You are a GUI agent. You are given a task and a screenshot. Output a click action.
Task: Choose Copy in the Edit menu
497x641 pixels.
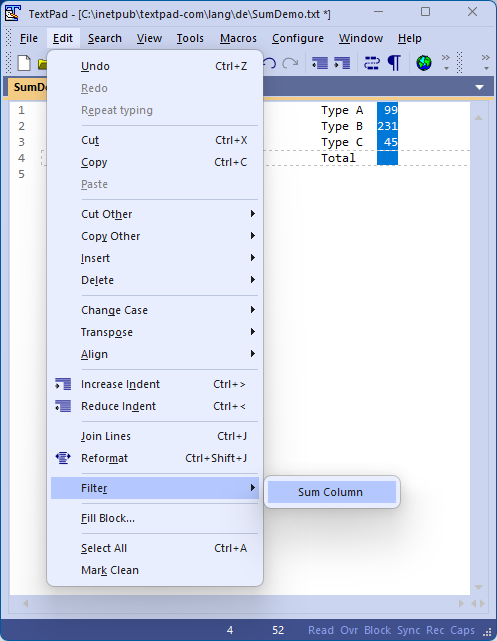(x=155, y=162)
